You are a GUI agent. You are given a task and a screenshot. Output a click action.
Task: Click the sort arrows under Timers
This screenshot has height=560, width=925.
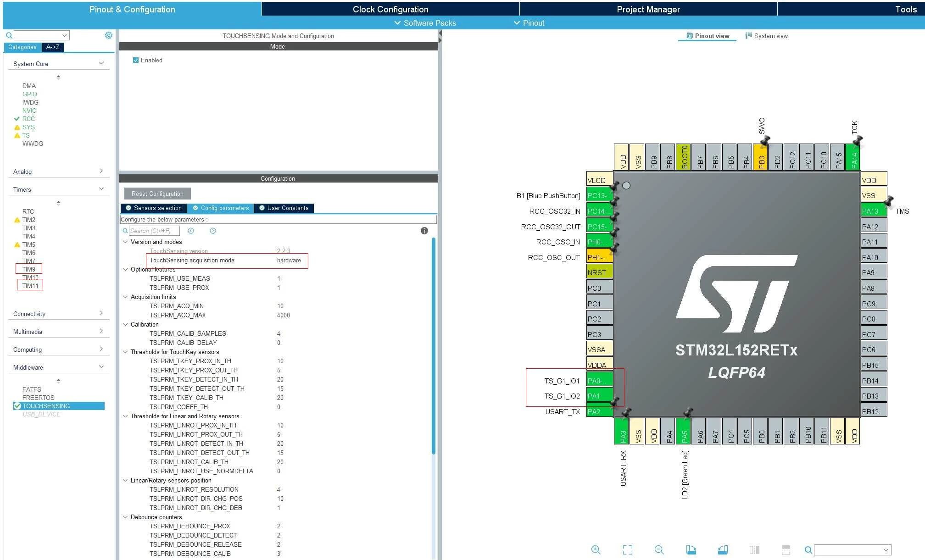[58, 203]
